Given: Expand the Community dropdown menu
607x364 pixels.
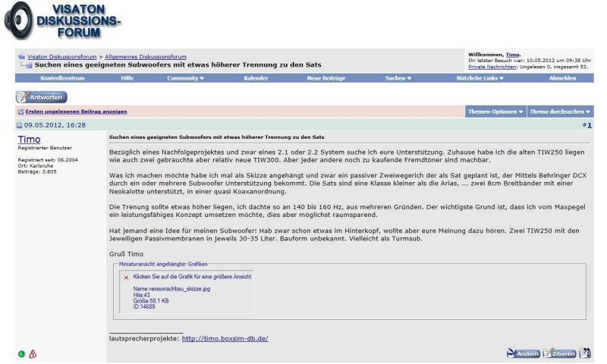Looking at the screenshot, I should tap(185, 78).
